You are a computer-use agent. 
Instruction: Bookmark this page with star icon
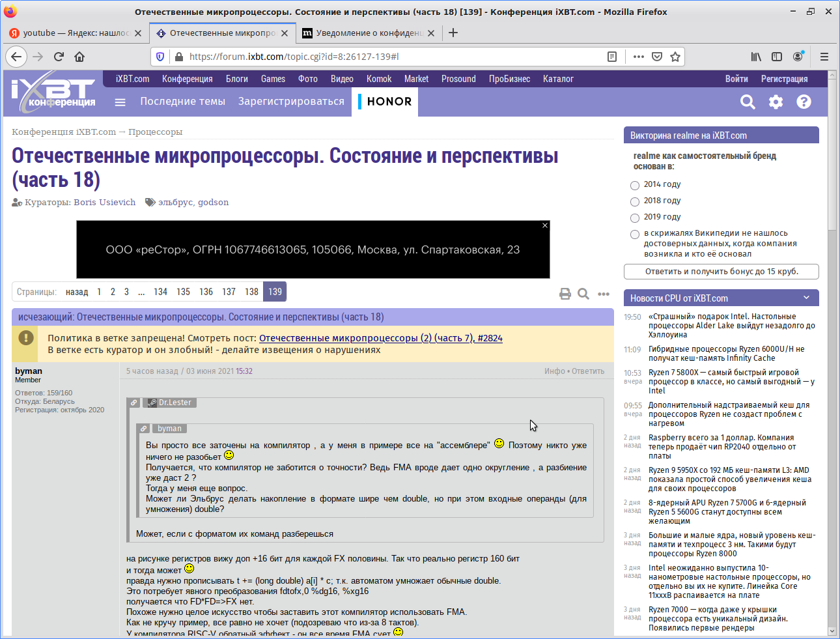675,57
